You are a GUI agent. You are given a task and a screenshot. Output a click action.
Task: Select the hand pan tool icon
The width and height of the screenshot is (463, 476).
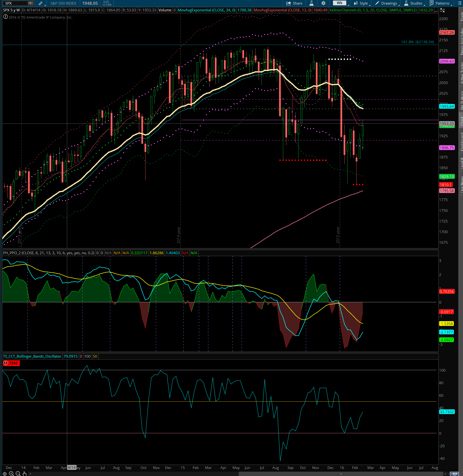(24, 473)
